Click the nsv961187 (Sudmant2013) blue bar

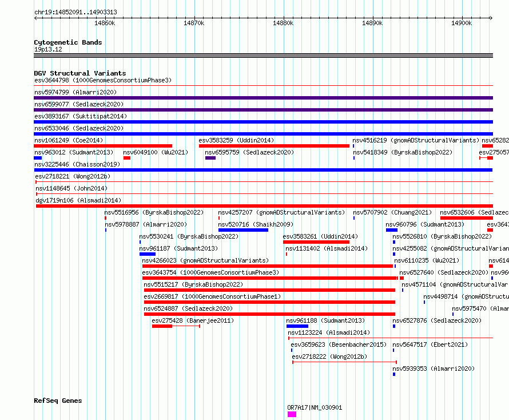click(148, 254)
